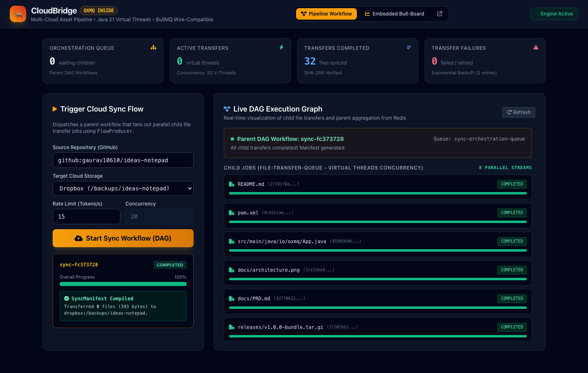The height and width of the screenshot is (373, 588).
Task: Switch to the Pipeline Workflow tab
Action: coord(326,14)
